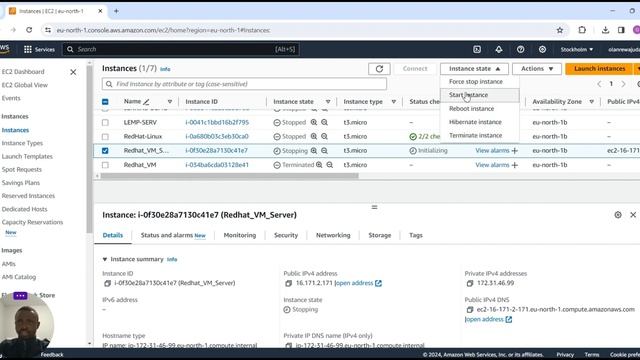Select the Redhat_VM instance checkbox
Image resolution: width=640 pixels, height=360 pixels.
105,165
